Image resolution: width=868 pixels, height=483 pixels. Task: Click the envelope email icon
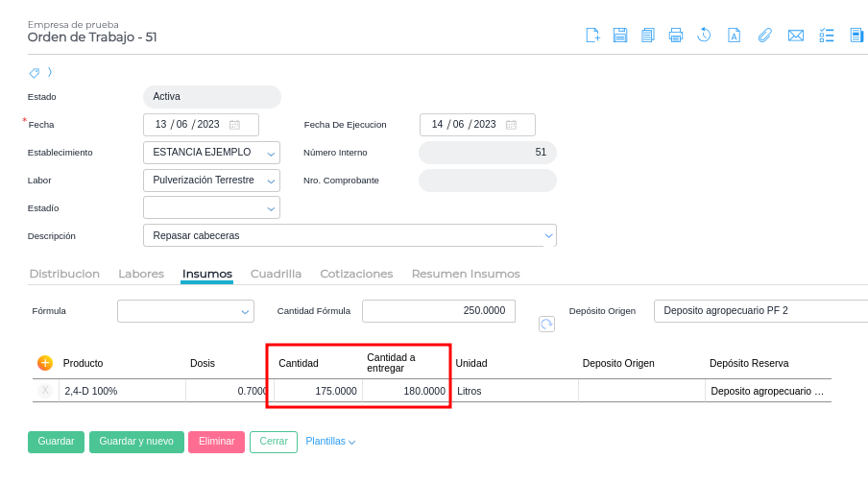pos(795,36)
